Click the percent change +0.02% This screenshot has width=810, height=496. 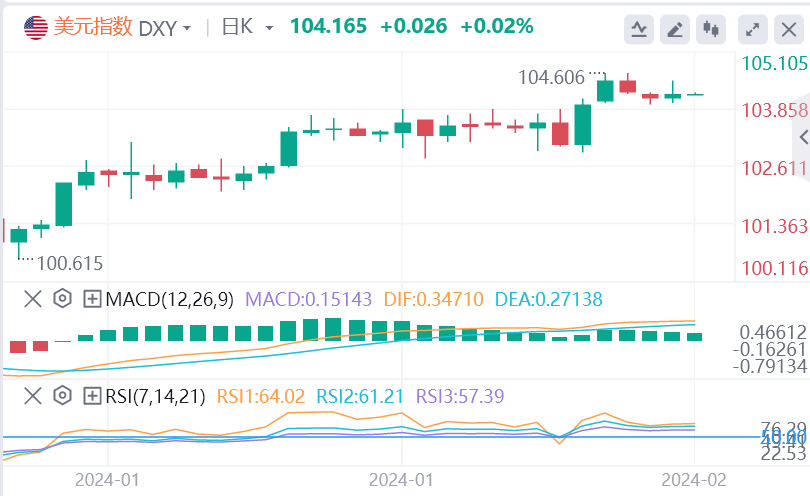(496, 26)
